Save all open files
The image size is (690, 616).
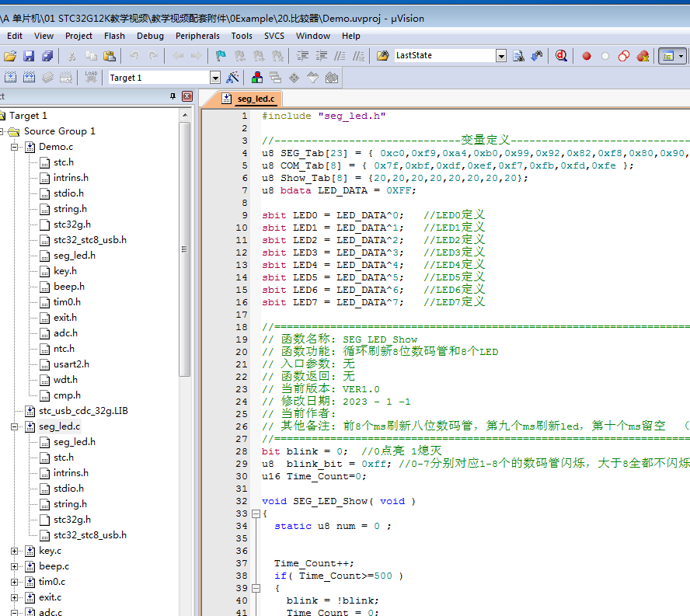[47, 56]
